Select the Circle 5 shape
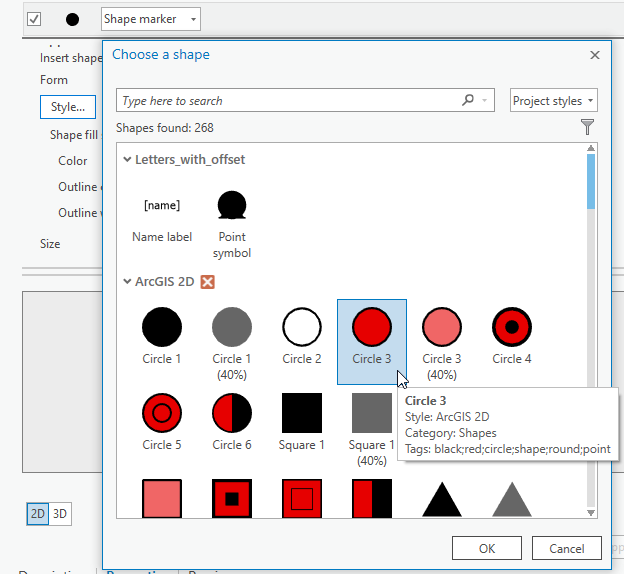This screenshot has height=574, width=624. tap(162, 421)
